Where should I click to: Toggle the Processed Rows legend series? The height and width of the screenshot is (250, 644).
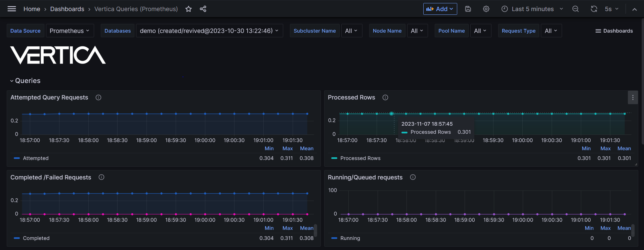point(360,158)
